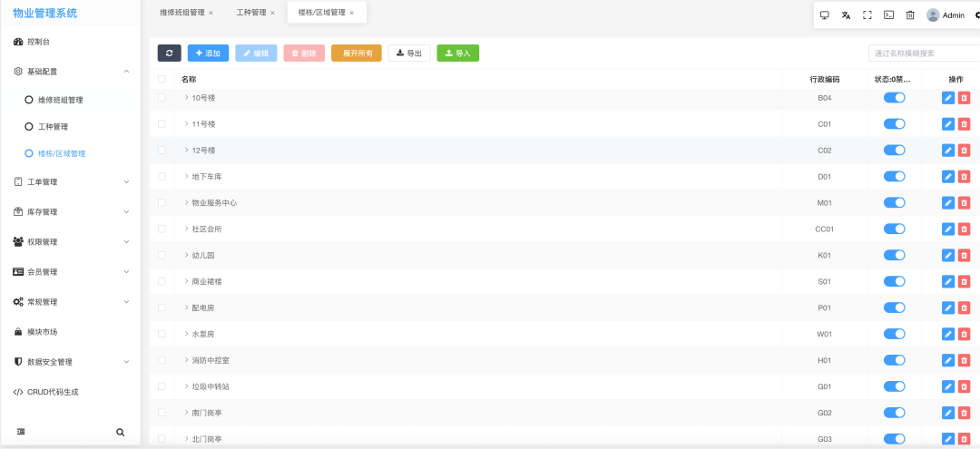Toggle the status switch for 水泵房

895,334
